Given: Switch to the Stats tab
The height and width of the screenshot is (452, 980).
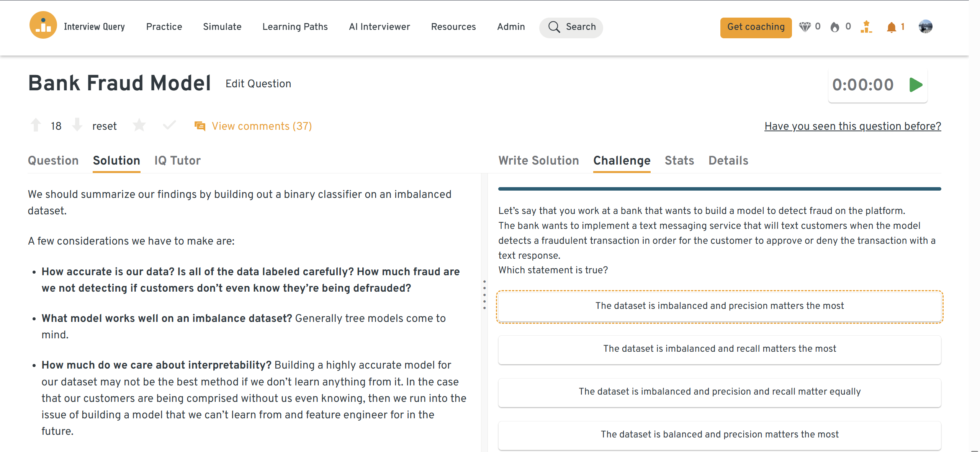Looking at the screenshot, I should [x=679, y=160].
